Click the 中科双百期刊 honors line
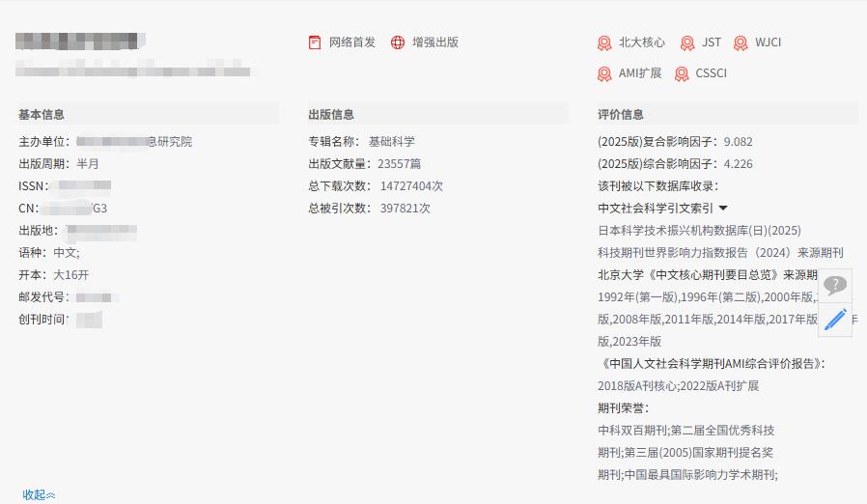867x504 pixels. click(x=686, y=431)
